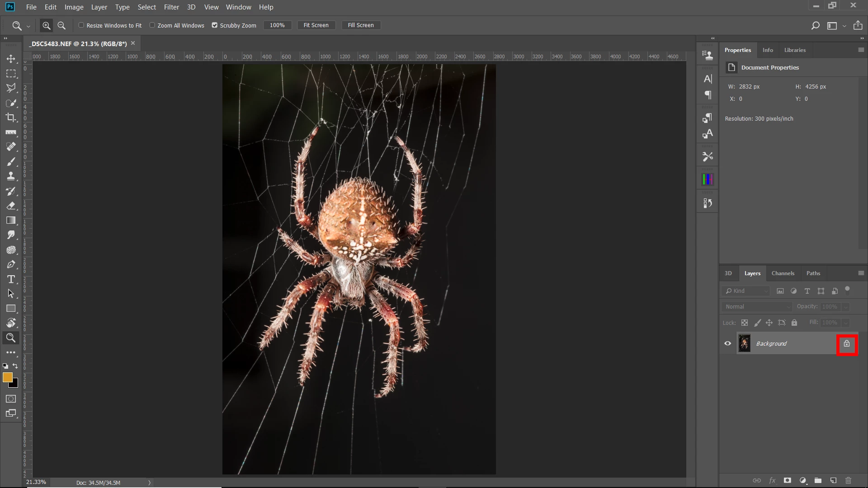Open the Kind layer filter dropdown
Screen dimensions: 868x488
pyautogui.click(x=746, y=291)
